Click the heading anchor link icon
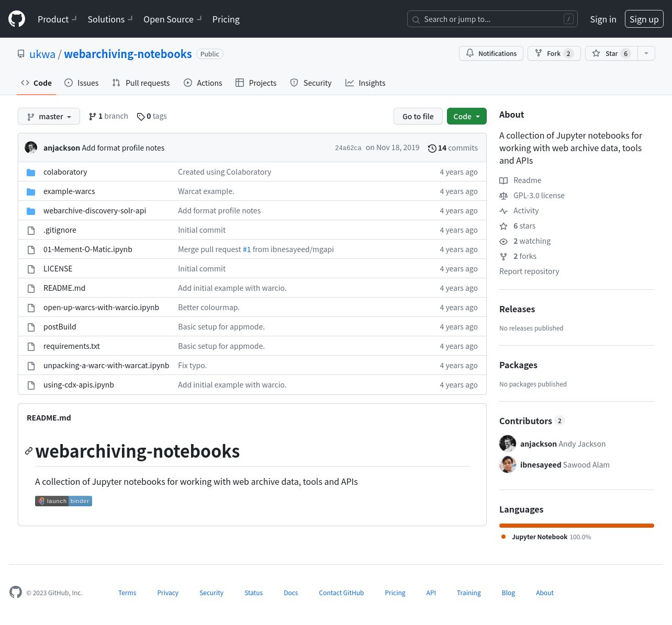672x625 pixels. [x=29, y=451]
